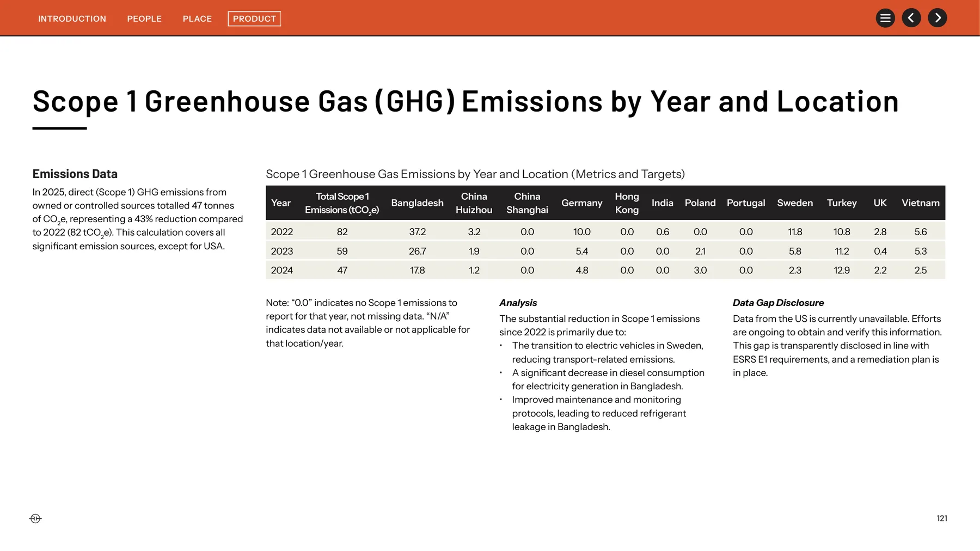The image size is (980, 551).
Task: Click the "Data Gap Disclosure" heading
Action: (x=778, y=303)
